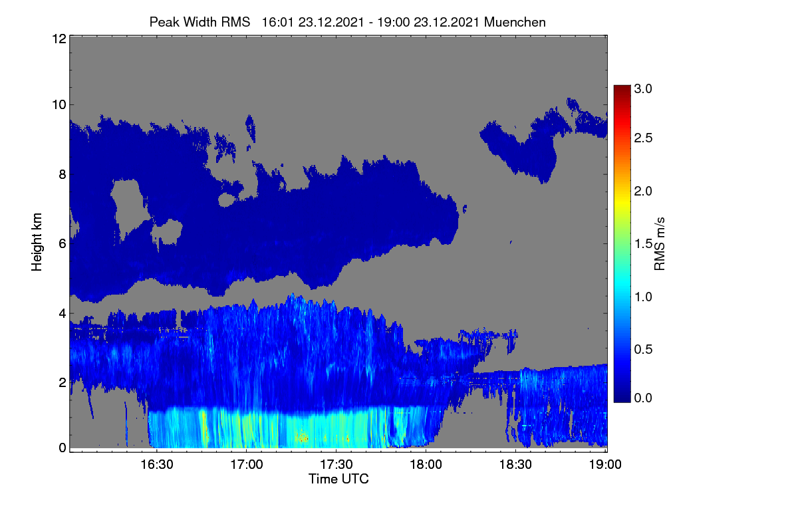Click the colorbar value 1.0
Screen dimensions: 798x532
[643, 297]
